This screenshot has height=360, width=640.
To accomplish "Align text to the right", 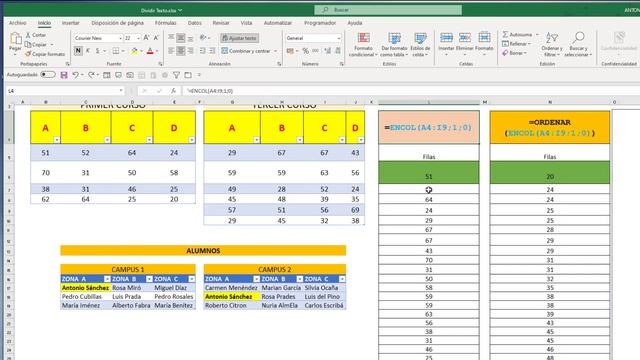I will click(190, 51).
